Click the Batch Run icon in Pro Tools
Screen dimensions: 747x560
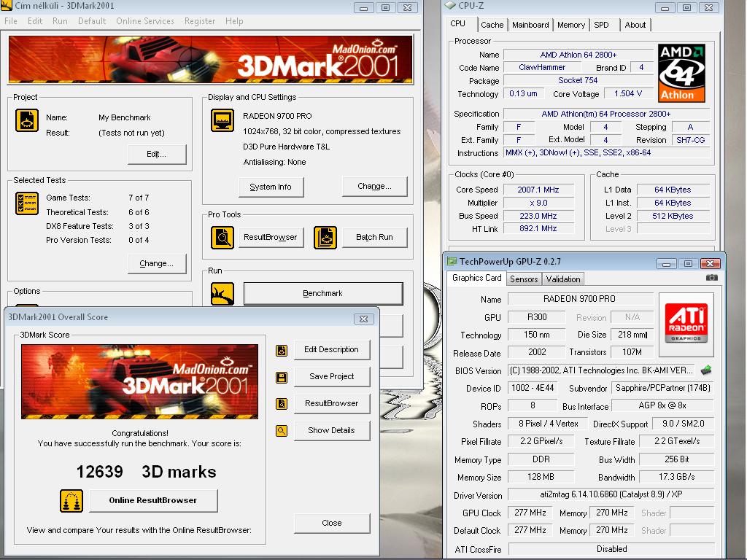325,237
